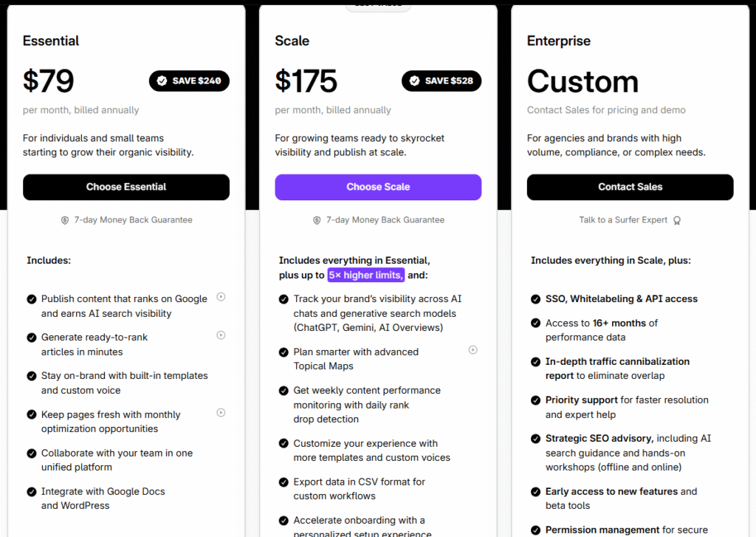
Task: Click the Priority support feature text
Action: click(582, 400)
